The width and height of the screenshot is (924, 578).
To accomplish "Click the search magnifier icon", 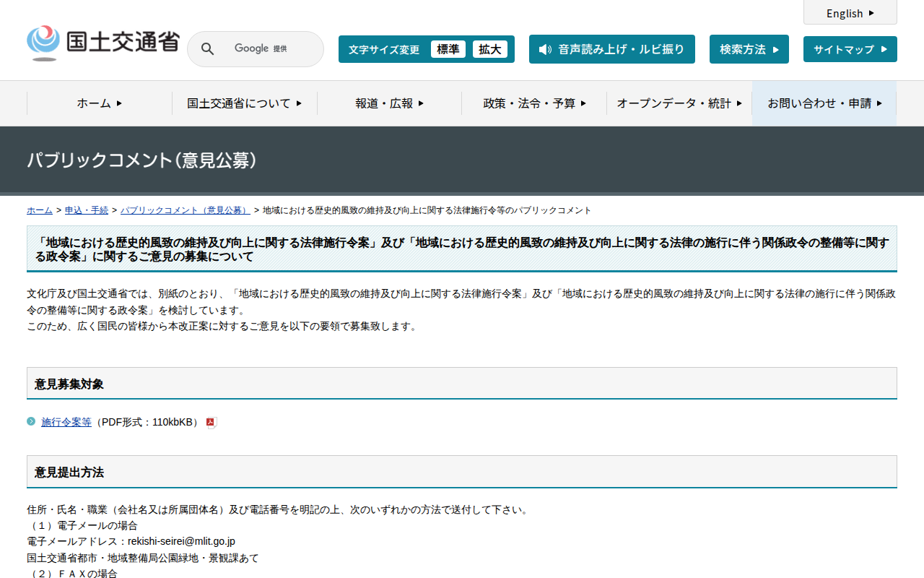I will [207, 49].
